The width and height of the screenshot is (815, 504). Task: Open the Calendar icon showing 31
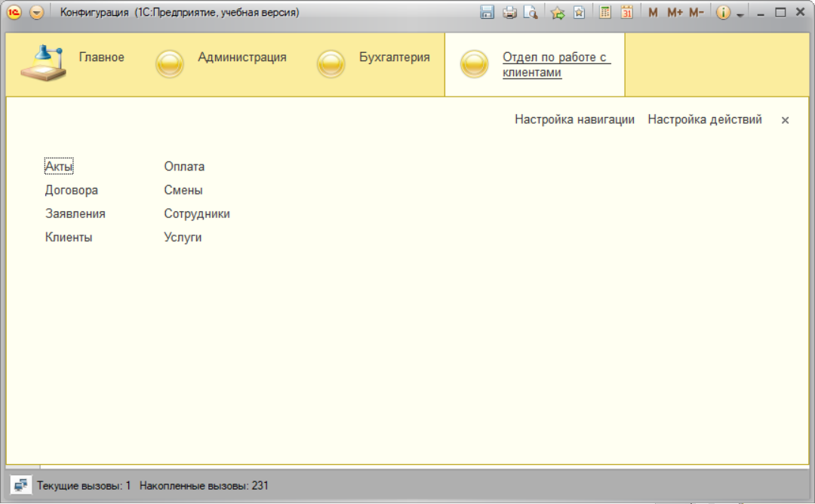[x=627, y=13]
